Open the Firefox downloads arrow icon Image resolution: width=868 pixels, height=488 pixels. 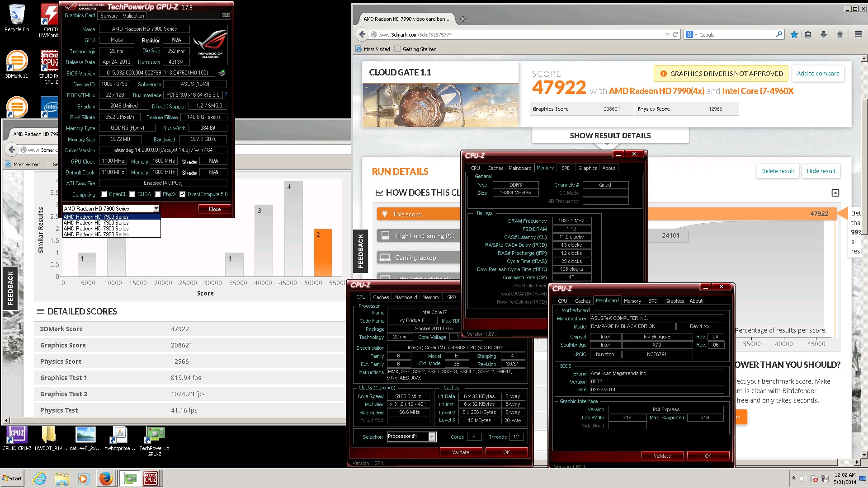pyautogui.click(x=824, y=34)
